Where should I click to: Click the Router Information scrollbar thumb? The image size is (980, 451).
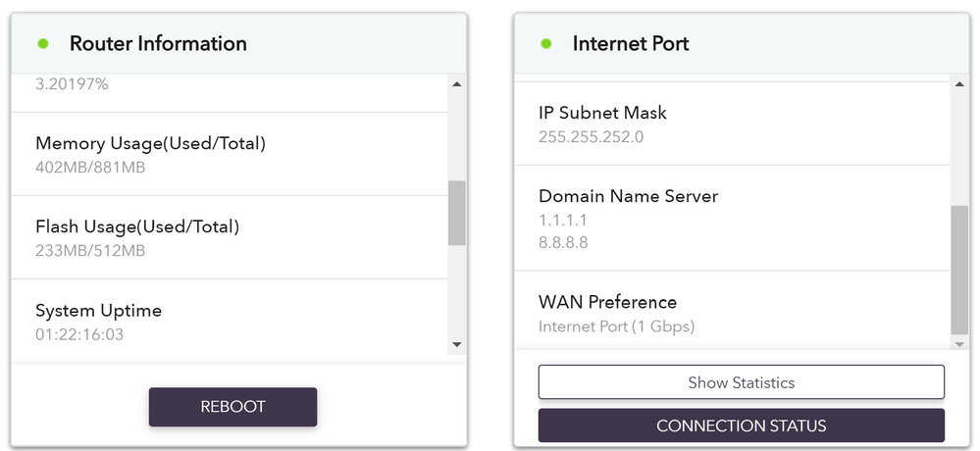[456, 213]
